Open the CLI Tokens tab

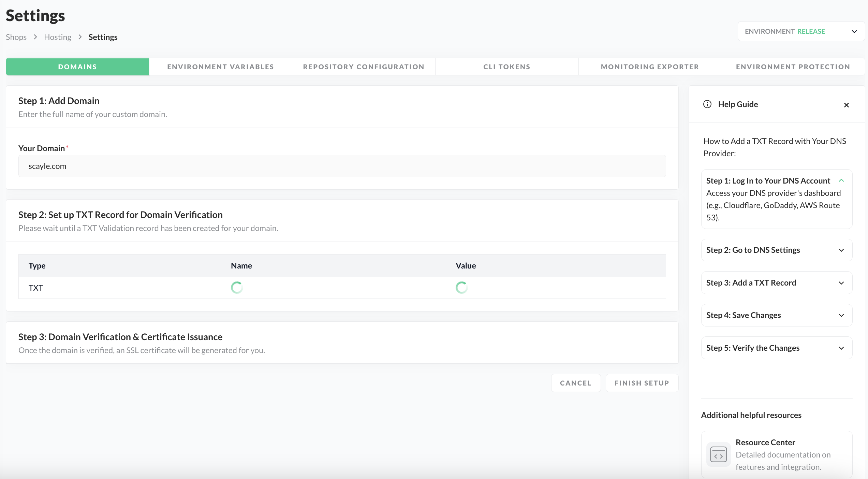[x=507, y=67]
